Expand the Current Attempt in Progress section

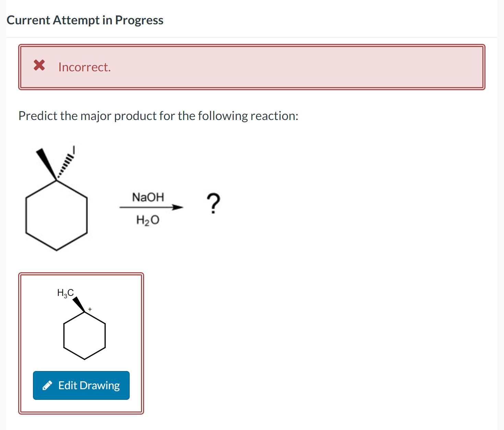click(85, 20)
